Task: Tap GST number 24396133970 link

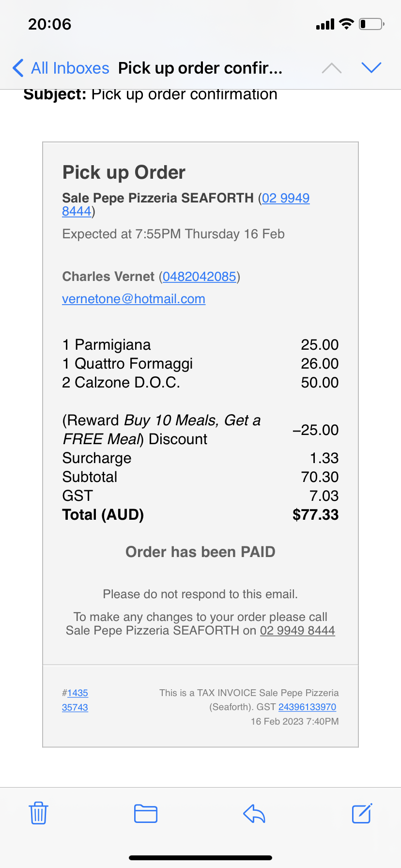Action: pyautogui.click(x=307, y=707)
